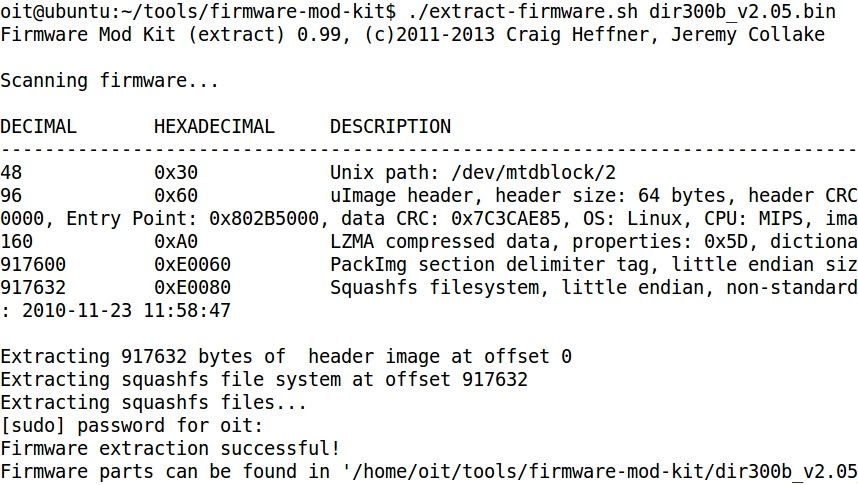Click the '[sudo] password for oit:' prompt
The height and width of the screenshot is (485, 858).
point(132,425)
